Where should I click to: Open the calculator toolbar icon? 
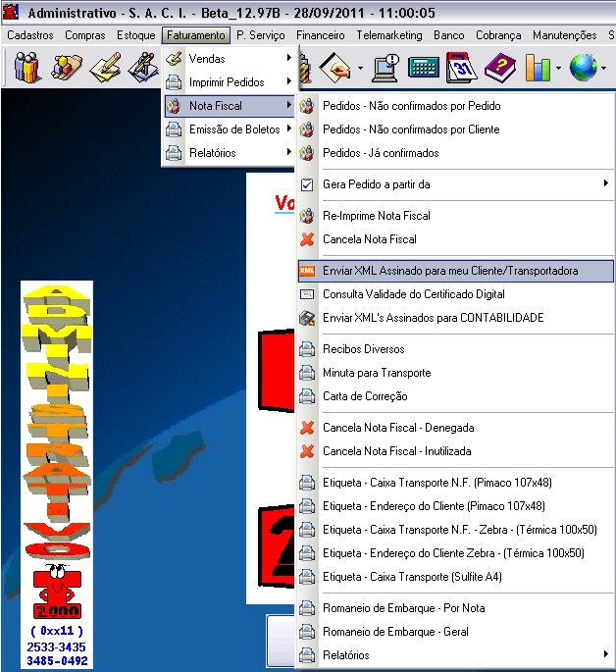pyautogui.click(x=424, y=68)
